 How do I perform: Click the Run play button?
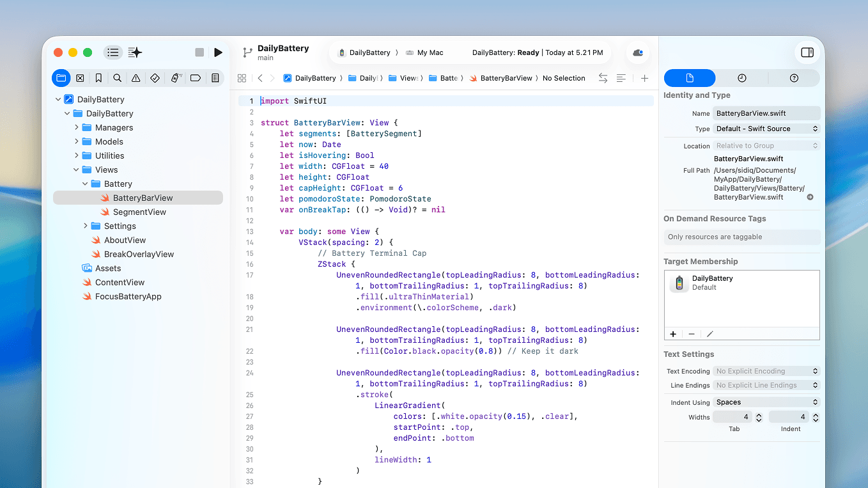[218, 52]
